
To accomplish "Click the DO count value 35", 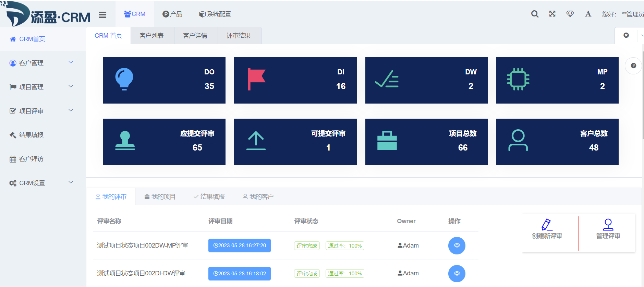I will (x=209, y=86).
